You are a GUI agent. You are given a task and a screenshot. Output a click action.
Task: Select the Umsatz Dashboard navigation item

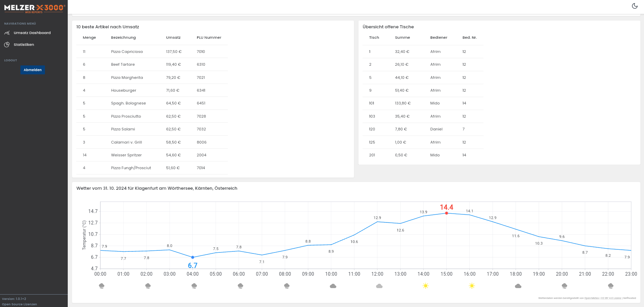pos(32,33)
